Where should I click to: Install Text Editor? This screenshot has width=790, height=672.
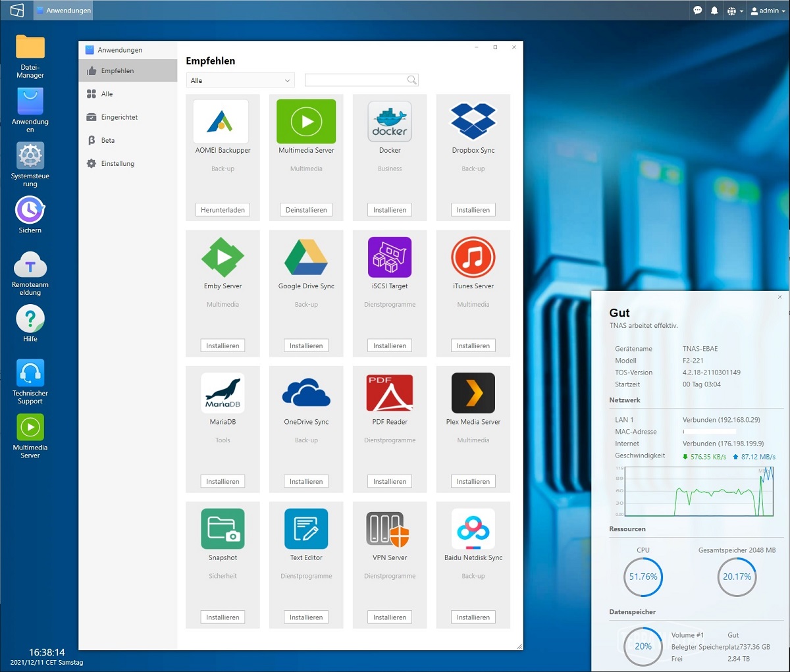click(306, 617)
